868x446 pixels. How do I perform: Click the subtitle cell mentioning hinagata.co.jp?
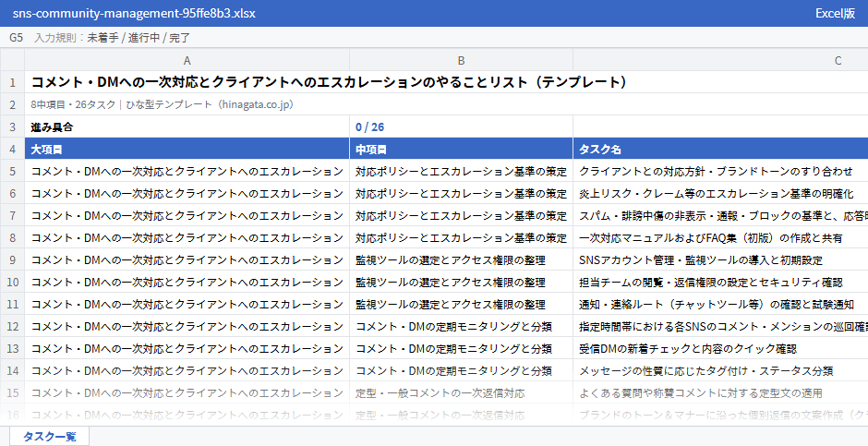pyautogui.click(x=446, y=104)
